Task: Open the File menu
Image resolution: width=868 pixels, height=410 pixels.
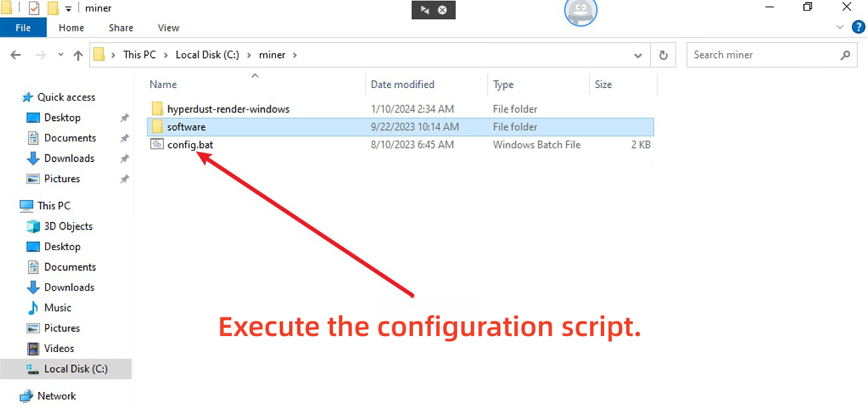Action: coord(23,27)
